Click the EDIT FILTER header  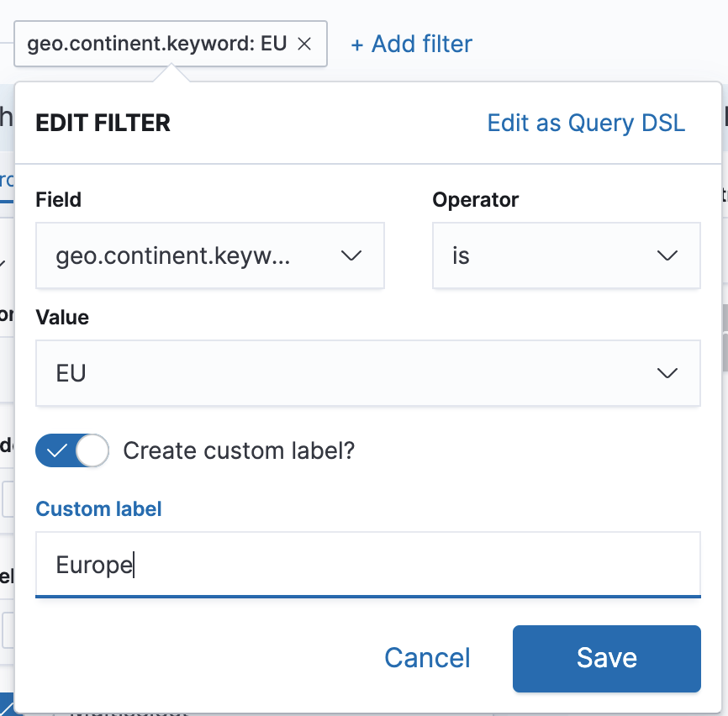point(103,123)
